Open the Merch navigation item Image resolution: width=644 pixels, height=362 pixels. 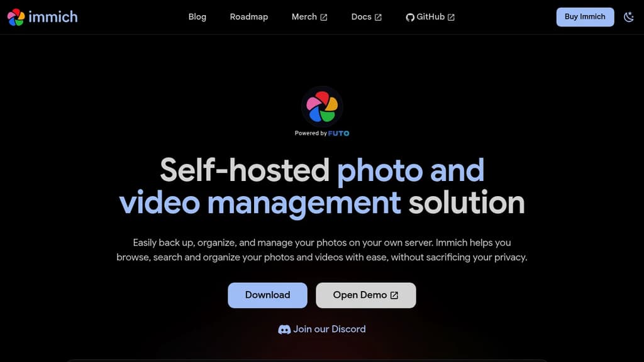click(304, 17)
